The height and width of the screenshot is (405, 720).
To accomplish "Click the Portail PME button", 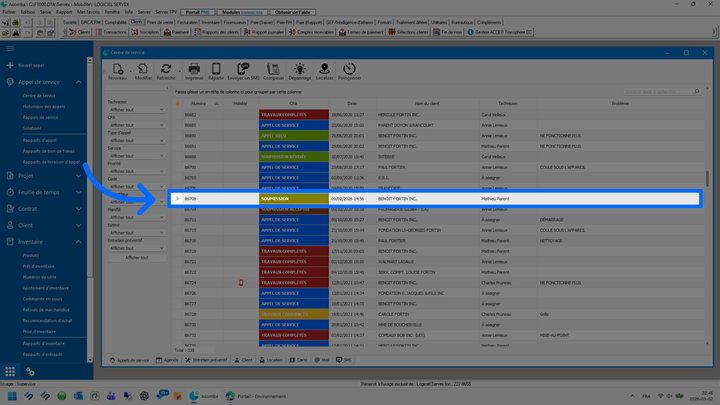I will tap(197, 12).
